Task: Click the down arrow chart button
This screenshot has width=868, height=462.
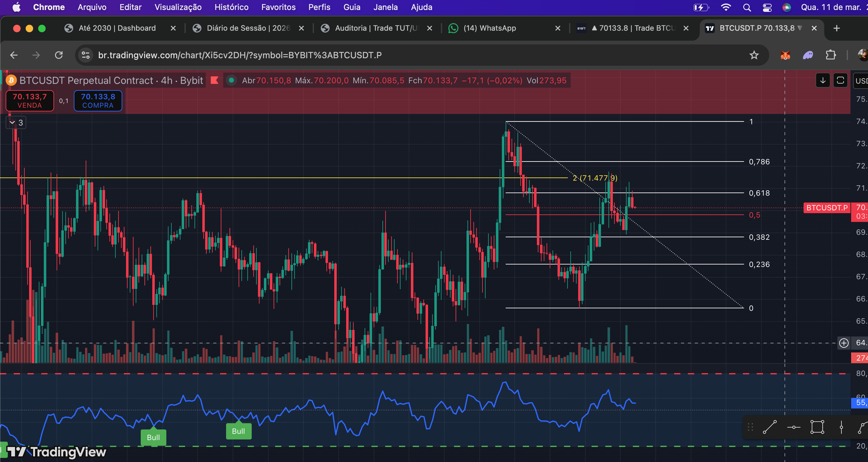Action: tap(823, 80)
